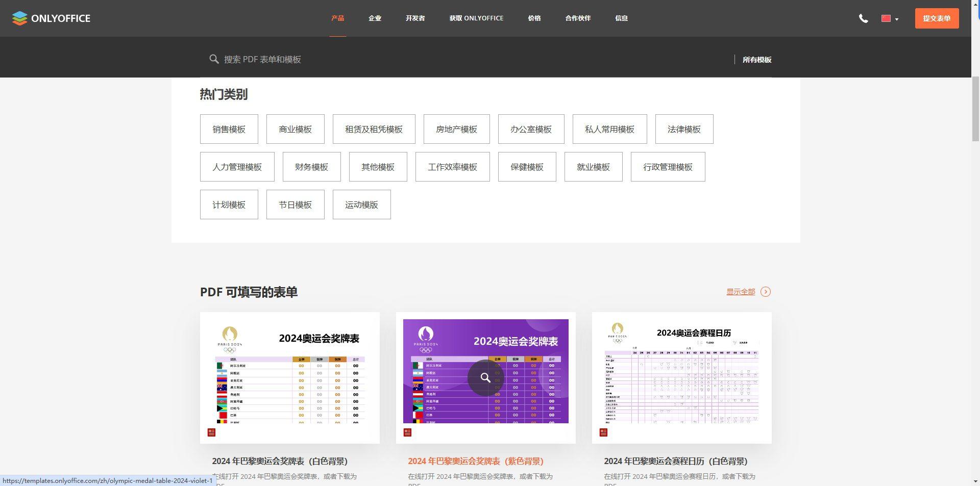Click the red form icon on white medal table card

click(x=211, y=432)
